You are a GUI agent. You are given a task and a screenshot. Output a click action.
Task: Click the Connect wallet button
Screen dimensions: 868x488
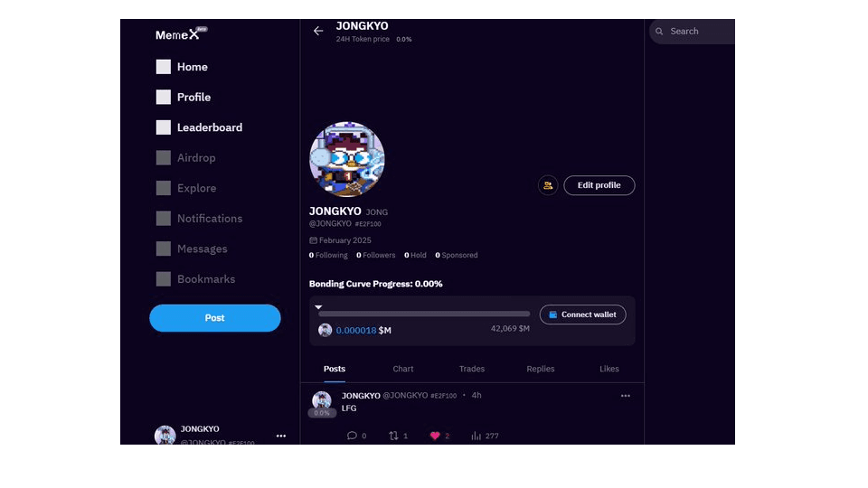[582, 314]
